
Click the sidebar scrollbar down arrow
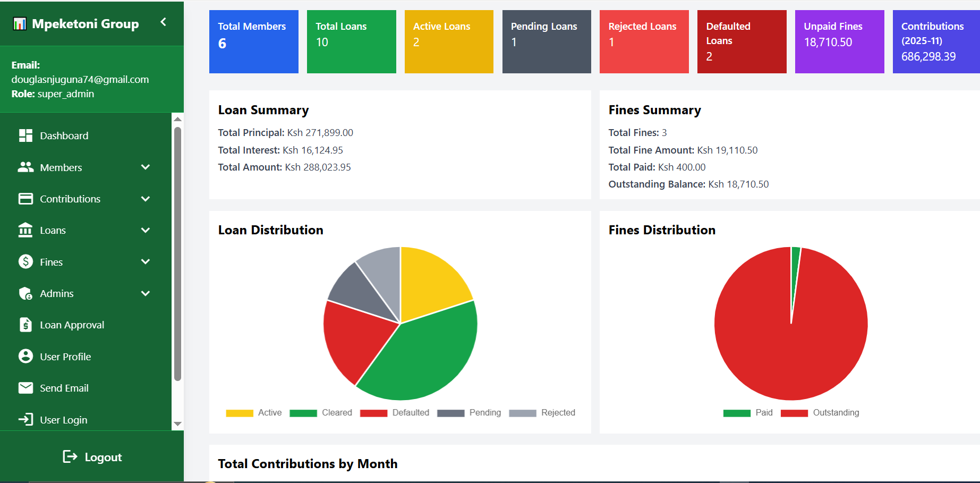178,424
